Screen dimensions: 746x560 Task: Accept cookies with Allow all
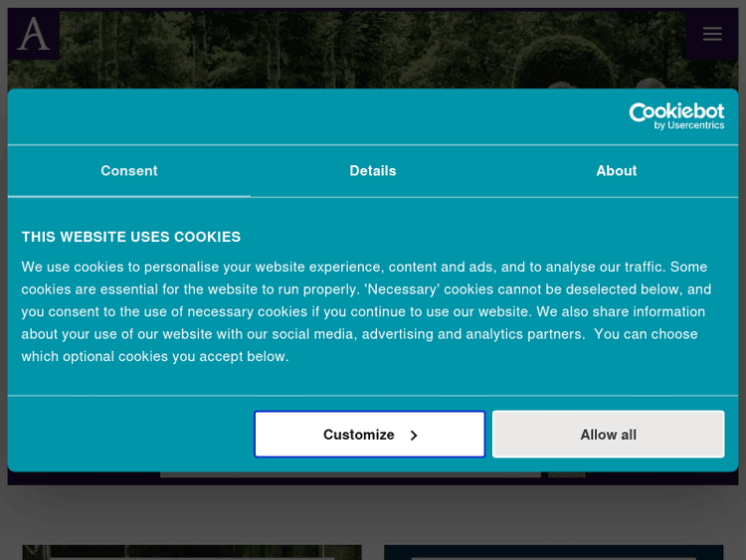608,435
